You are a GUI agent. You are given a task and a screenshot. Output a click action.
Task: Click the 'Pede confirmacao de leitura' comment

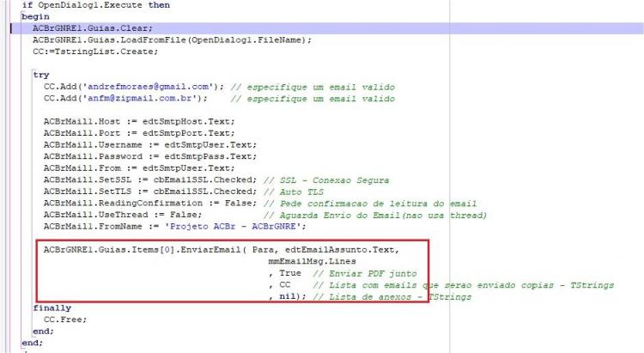point(370,204)
